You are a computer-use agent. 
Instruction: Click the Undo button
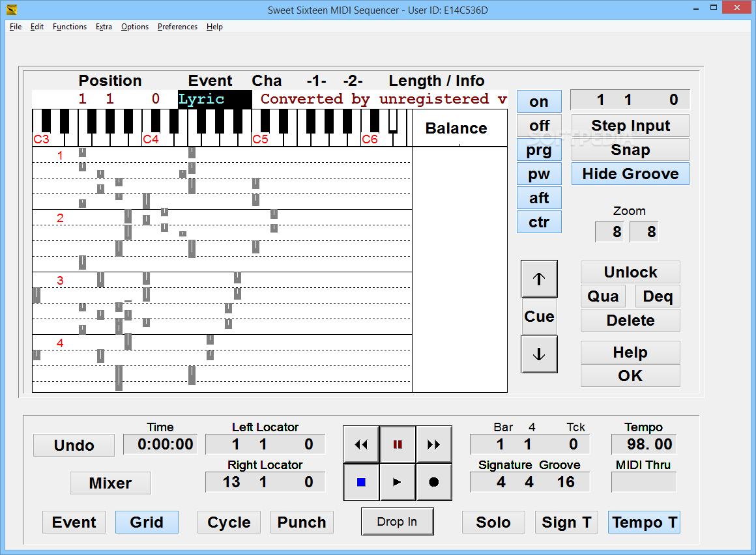74,445
